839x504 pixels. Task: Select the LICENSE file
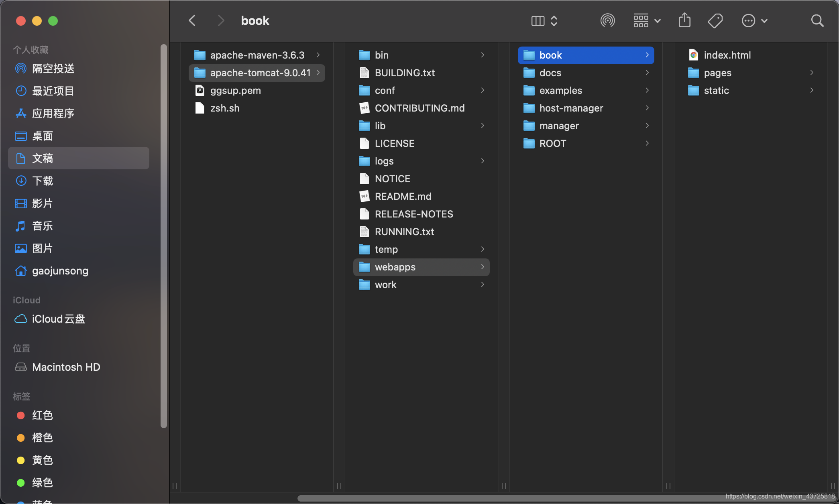pyautogui.click(x=422, y=143)
